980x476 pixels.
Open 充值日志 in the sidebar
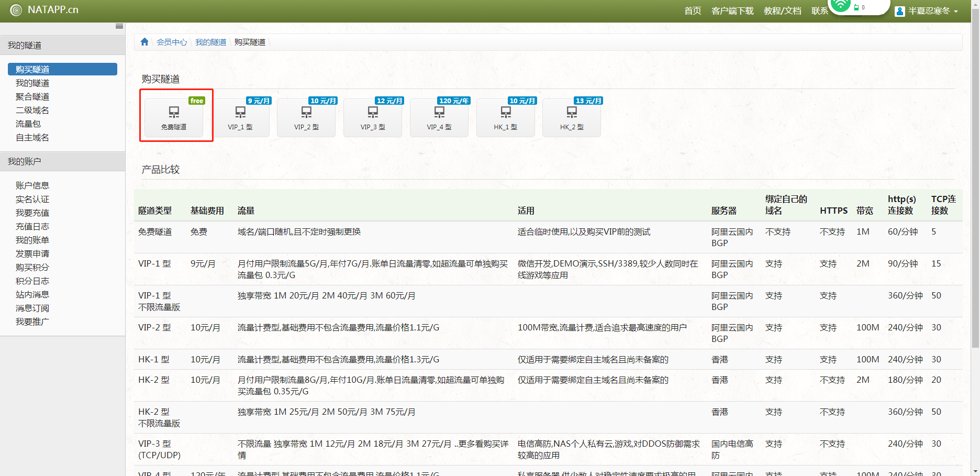click(x=32, y=226)
